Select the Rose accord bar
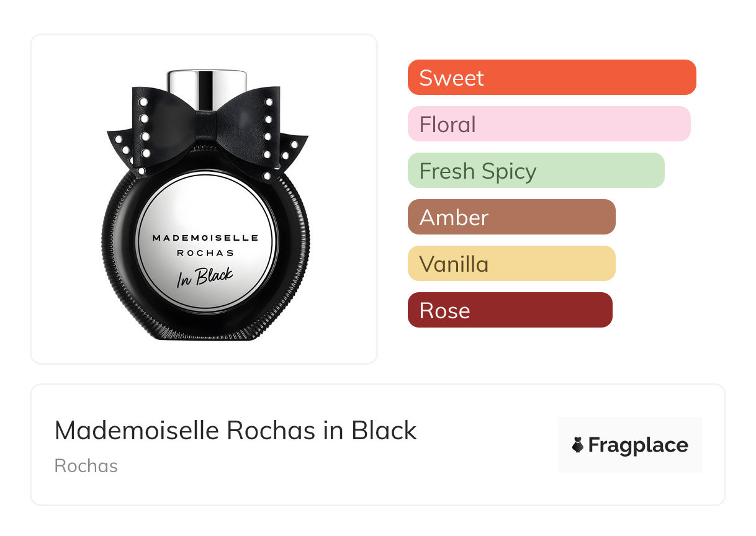Screen dimensions: 756x536 pos(510,310)
